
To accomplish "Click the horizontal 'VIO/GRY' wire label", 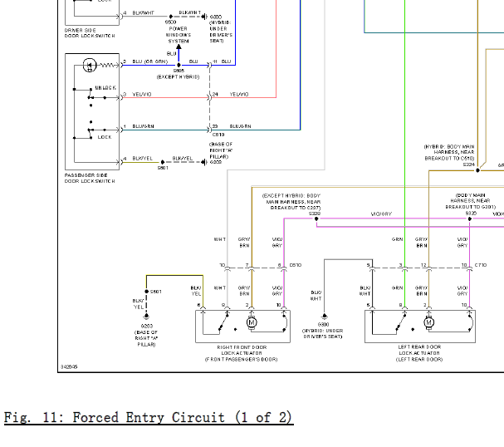I will 381,214.
